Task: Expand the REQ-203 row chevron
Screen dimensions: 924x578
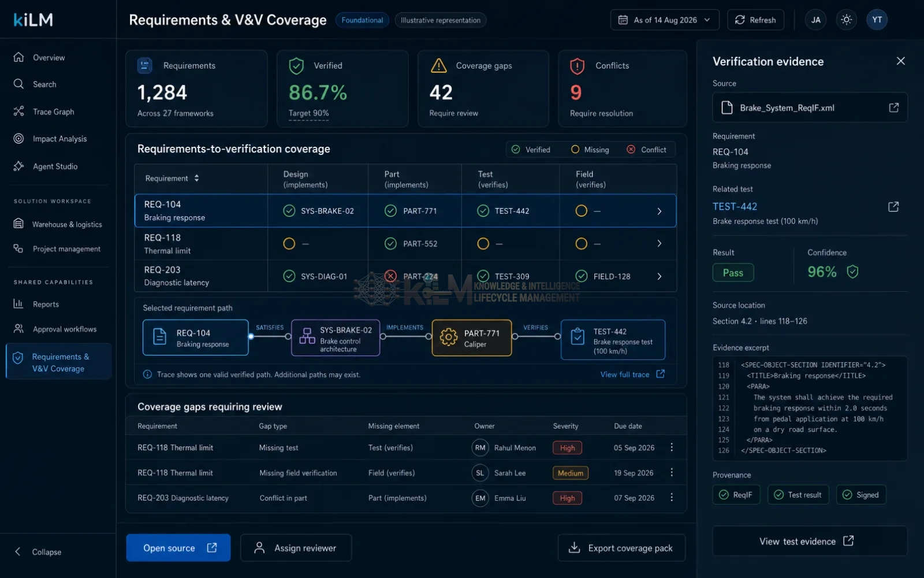Action: click(660, 276)
